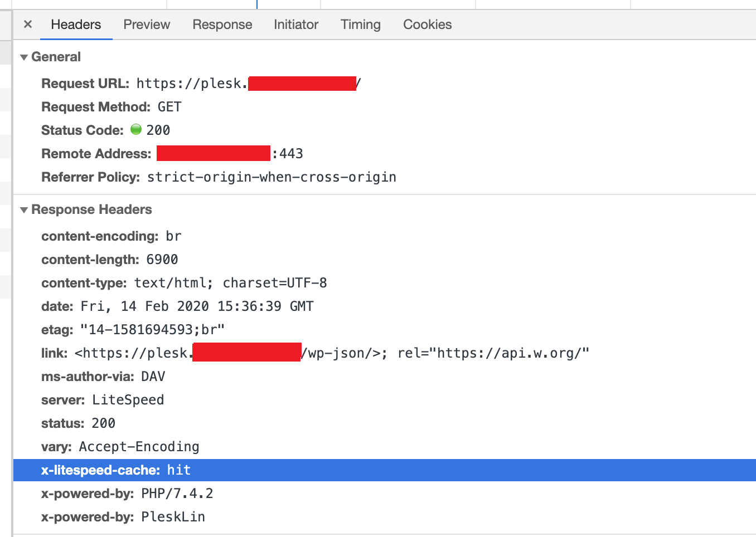This screenshot has width=756, height=537.
Task: Click the x-powered-by PleskLin row
Action: 123,517
